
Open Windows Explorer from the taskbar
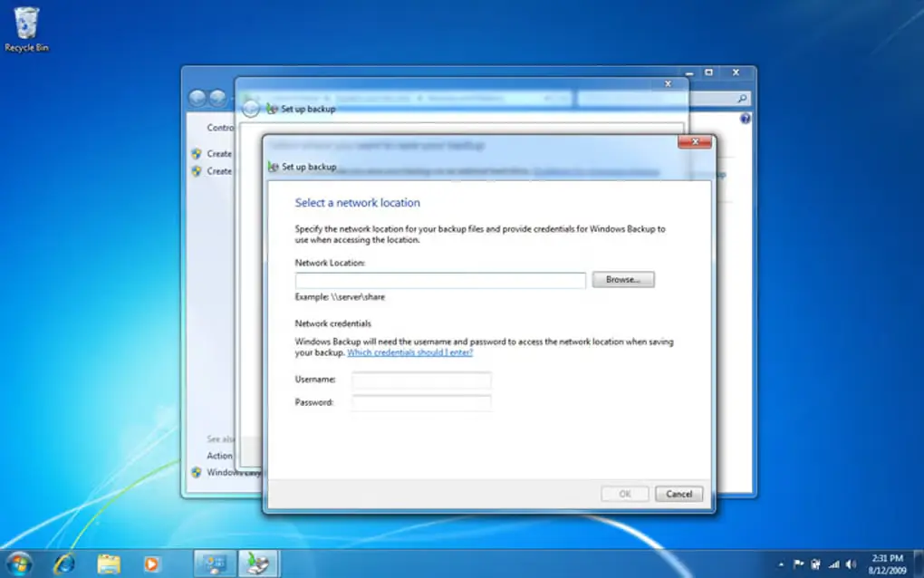coord(109,562)
